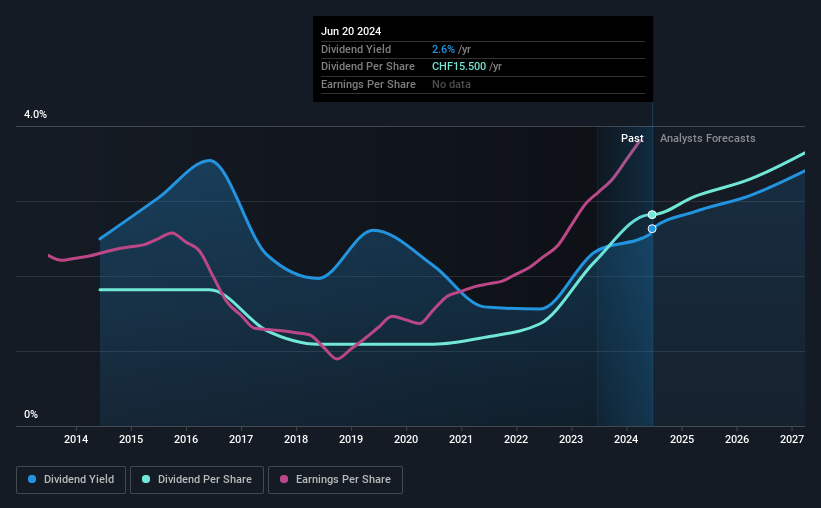Click the tooltip 'Dividend Per Share' row label
821x508 pixels.
[368, 67]
